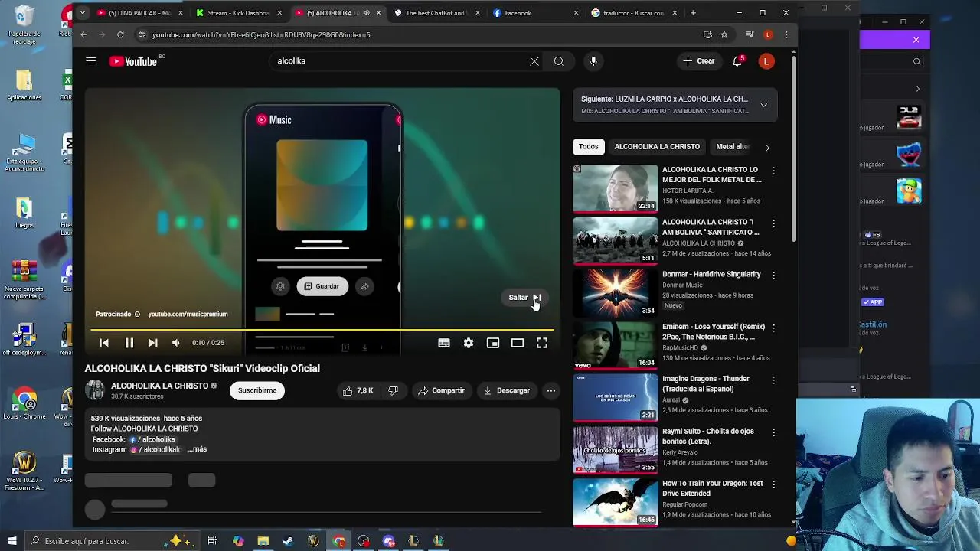Reload the page

[x=120, y=34]
